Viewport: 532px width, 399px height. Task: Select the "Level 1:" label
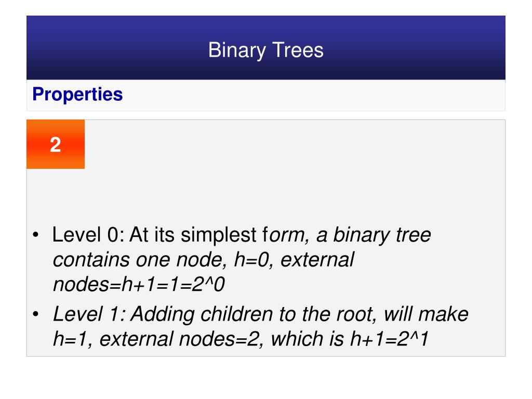[89, 314]
